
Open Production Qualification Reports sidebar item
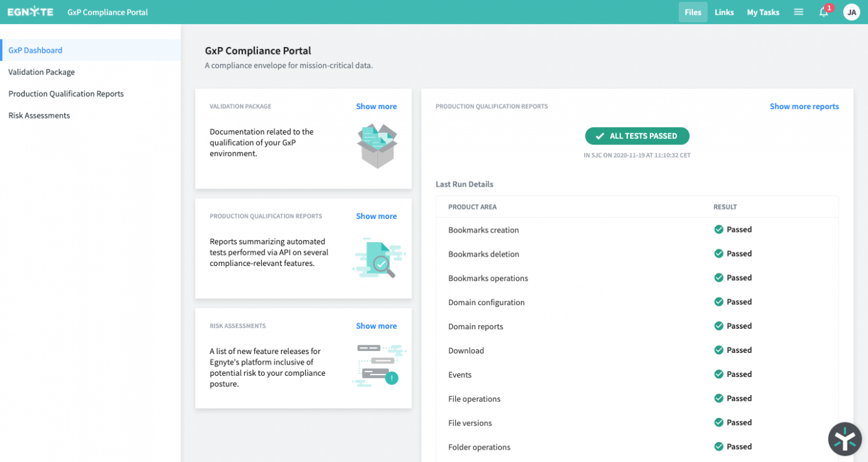click(x=66, y=94)
